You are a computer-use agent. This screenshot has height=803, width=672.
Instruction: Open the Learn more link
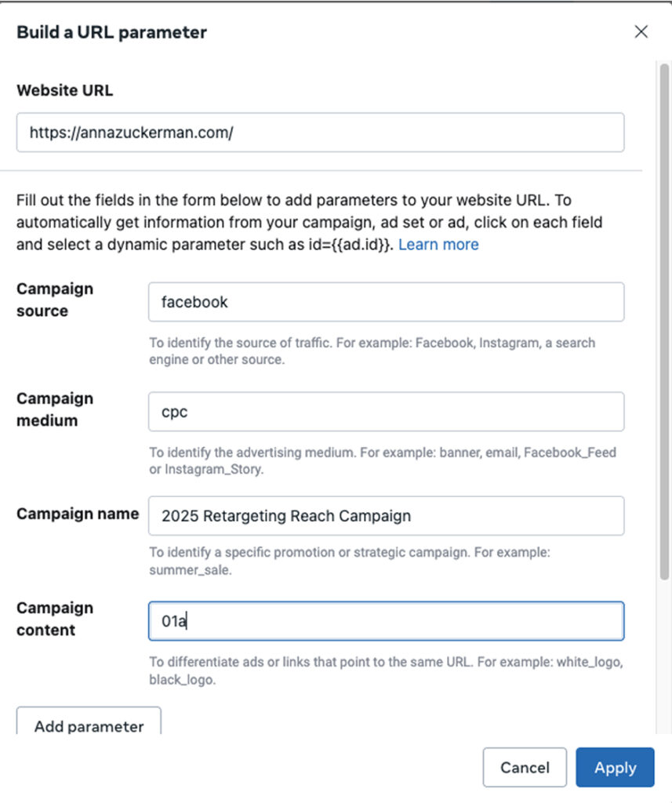438,245
